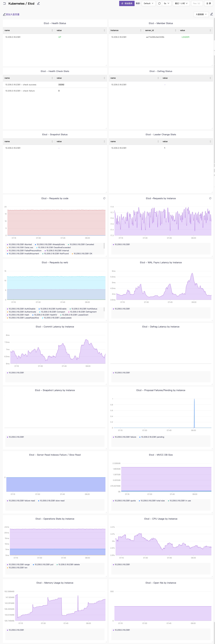
Task: Click the 添加图表 button
Action: point(127,4)
